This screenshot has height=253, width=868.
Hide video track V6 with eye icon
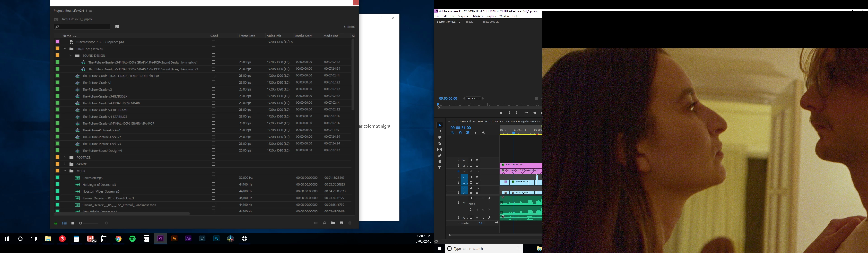coord(477,166)
